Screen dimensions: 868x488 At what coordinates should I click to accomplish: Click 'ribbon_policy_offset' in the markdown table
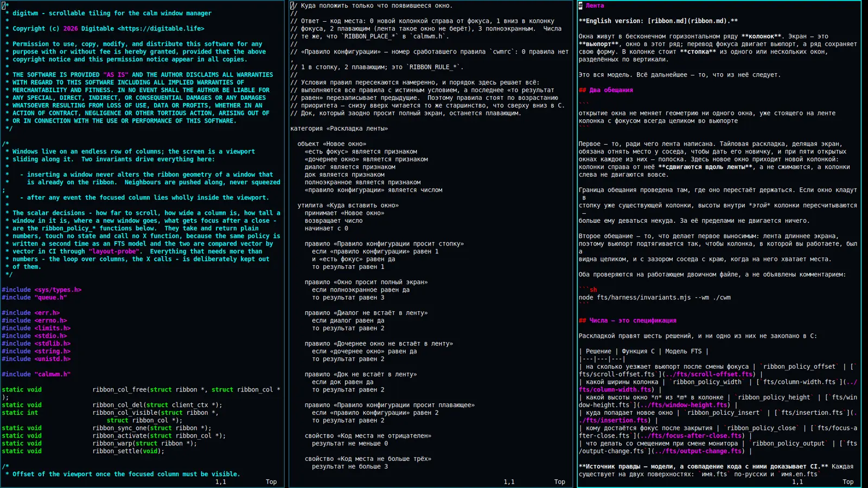(800, 367)
